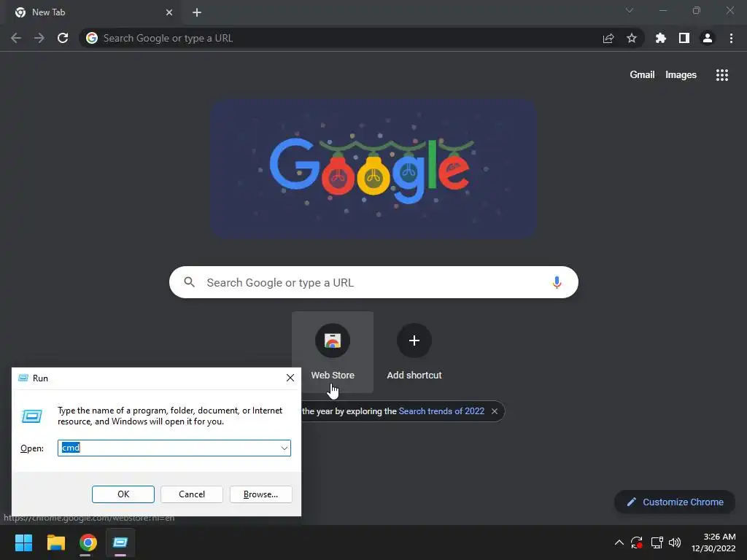This screenshot has height=560, width=747.
Task: Open the Chrome tab search chevron
Action: 630,10
